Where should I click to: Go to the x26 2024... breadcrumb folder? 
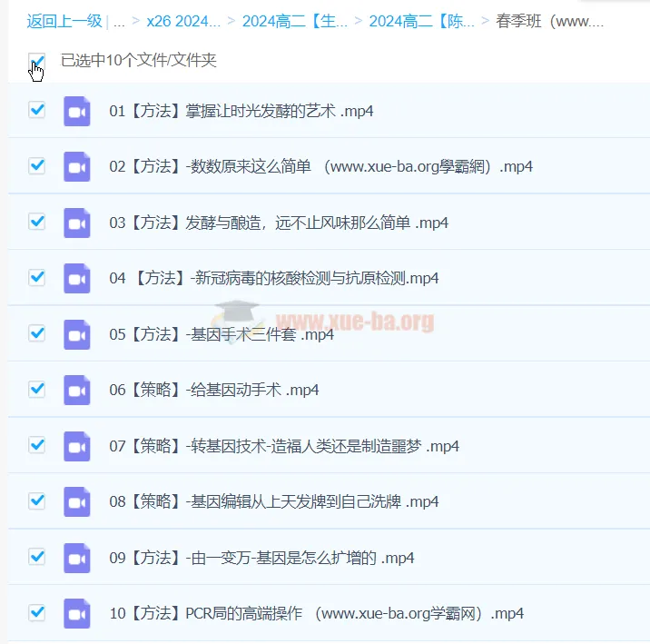coord(182,21)
